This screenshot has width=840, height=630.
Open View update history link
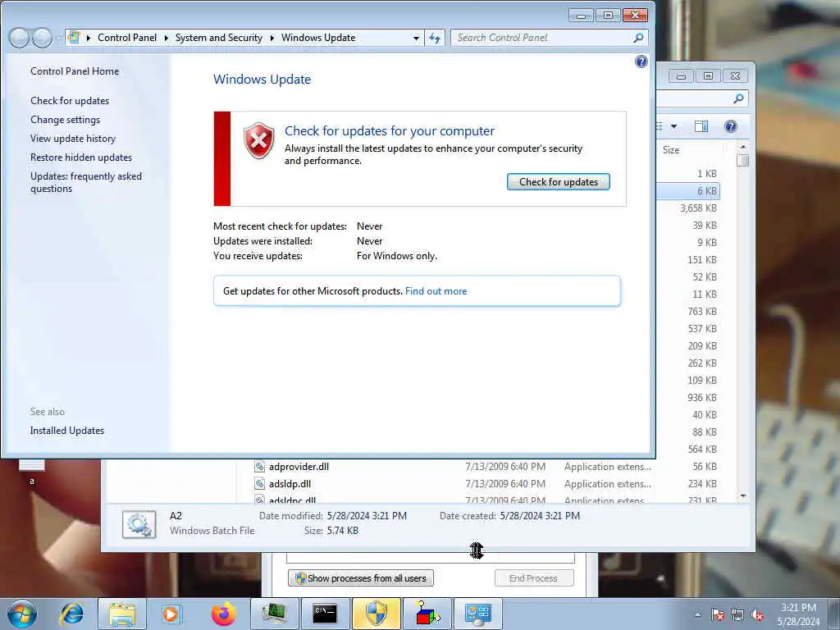[73, 138]
